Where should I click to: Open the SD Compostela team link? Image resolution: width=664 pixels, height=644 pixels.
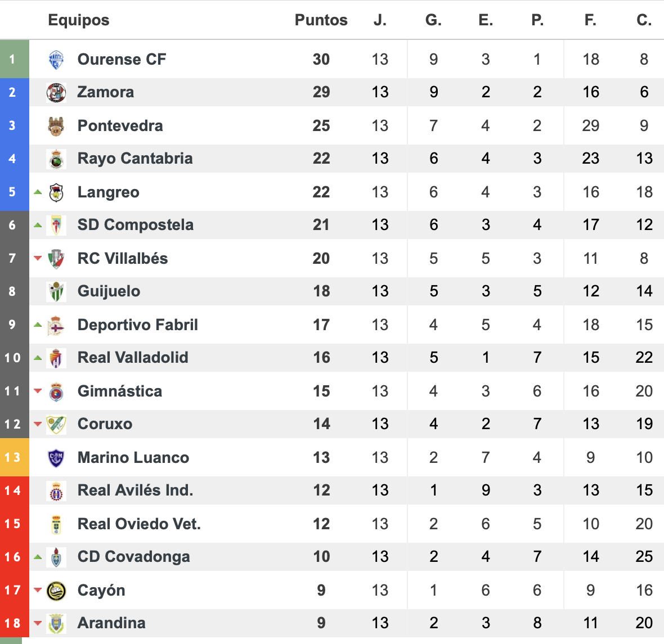tap(136, 225)
